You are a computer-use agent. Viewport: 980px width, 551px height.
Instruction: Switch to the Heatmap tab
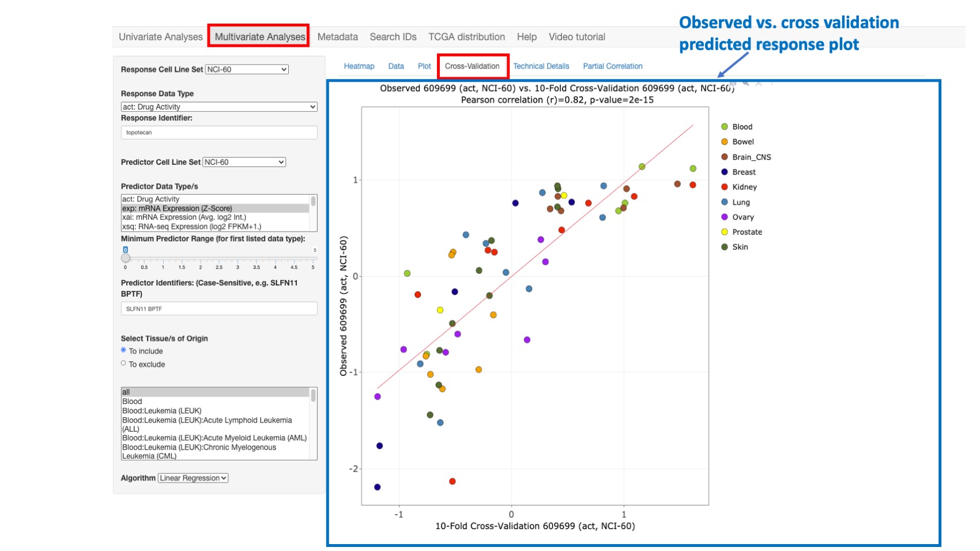coord(359,66)
